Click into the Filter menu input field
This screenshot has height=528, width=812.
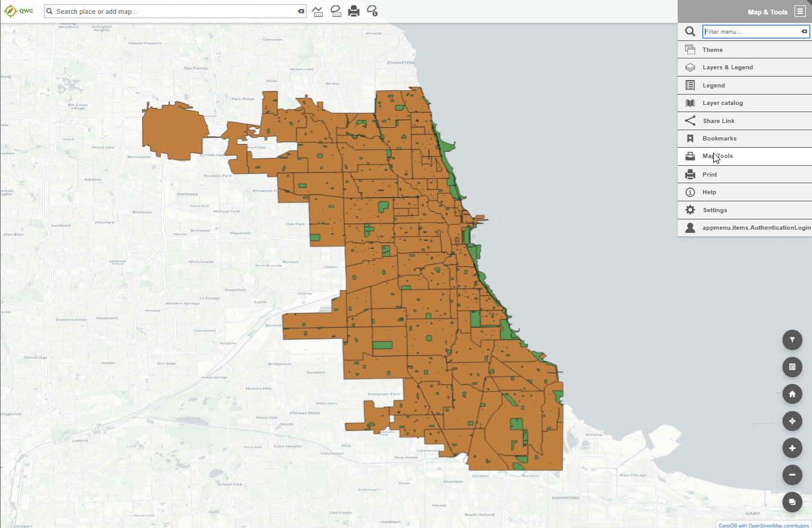[751, 31]
